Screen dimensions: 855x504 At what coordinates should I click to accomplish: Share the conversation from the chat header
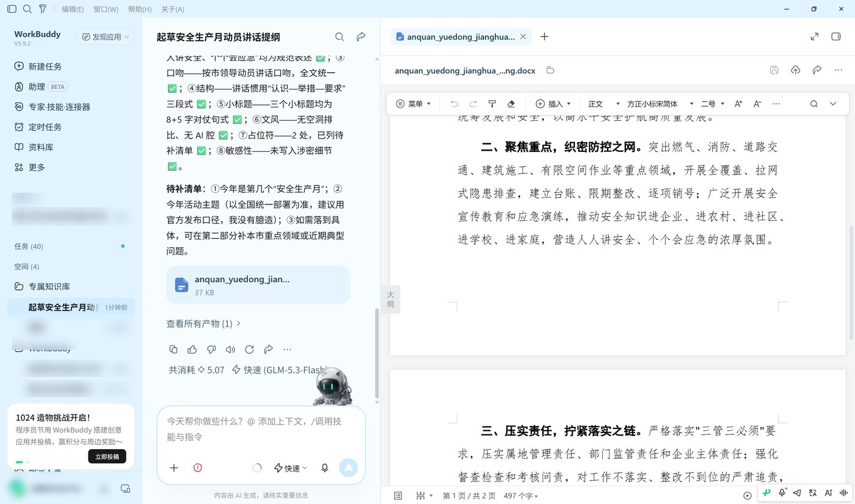point(361,37)
